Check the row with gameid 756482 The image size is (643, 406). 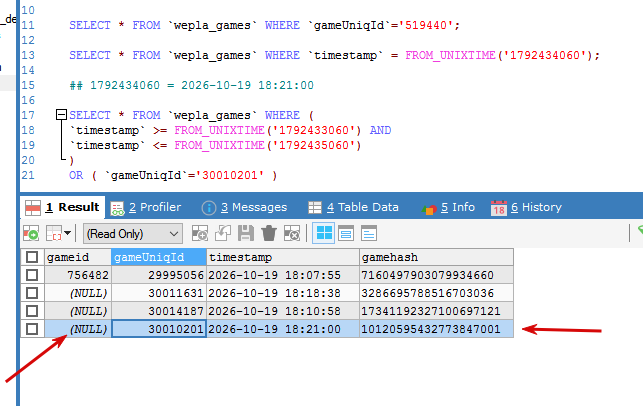(x=32, y=275)
